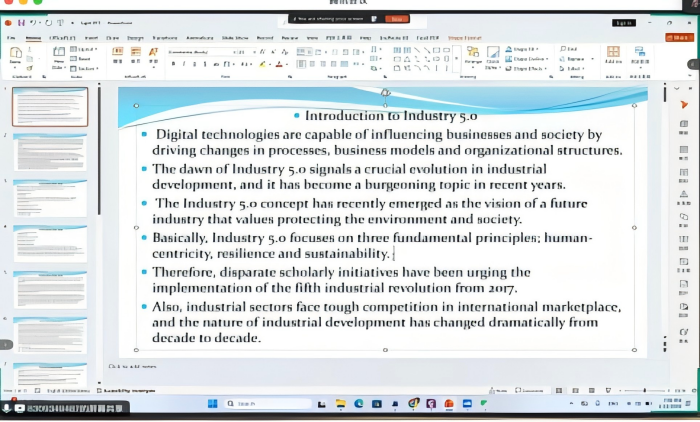700x422 pixels.
Task: Click the Sign in button
Action: coord(624,22)
